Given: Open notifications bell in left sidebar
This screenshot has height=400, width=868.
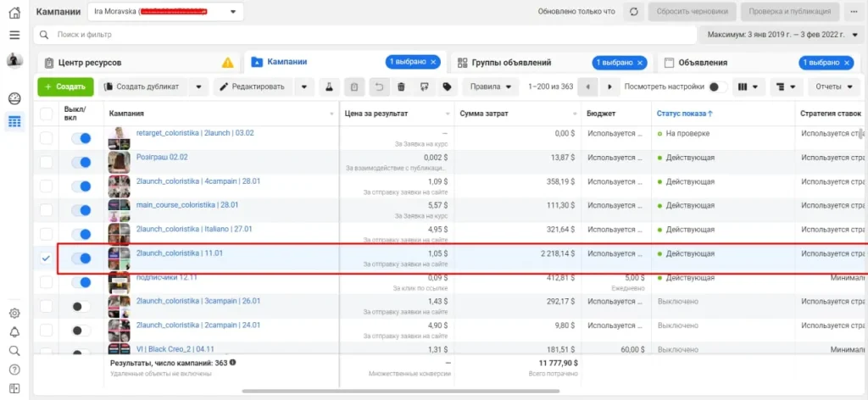Looking at the screenshot, I should click(x=14, y=331).
